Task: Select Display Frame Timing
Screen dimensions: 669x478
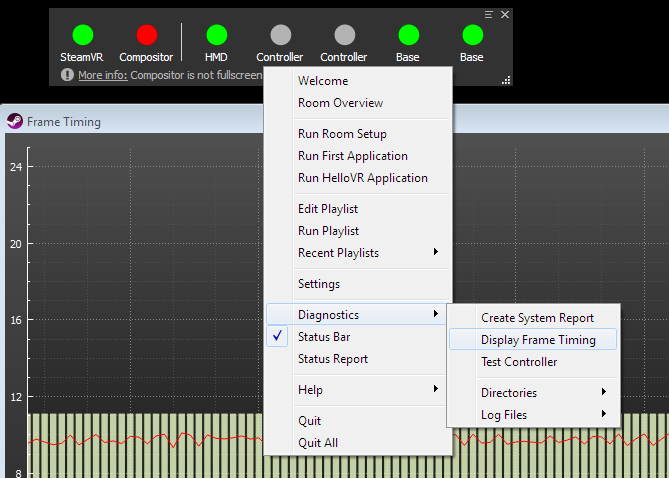Action: point(533,340)
